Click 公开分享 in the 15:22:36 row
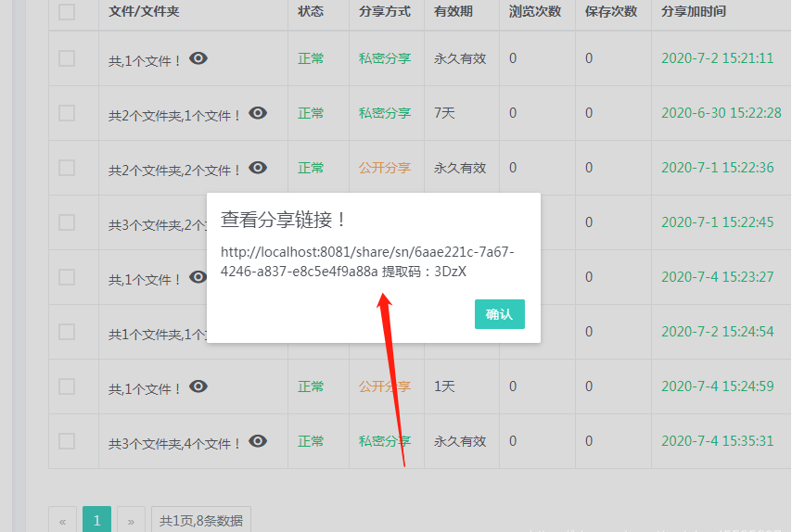 [x=385, y=168]
